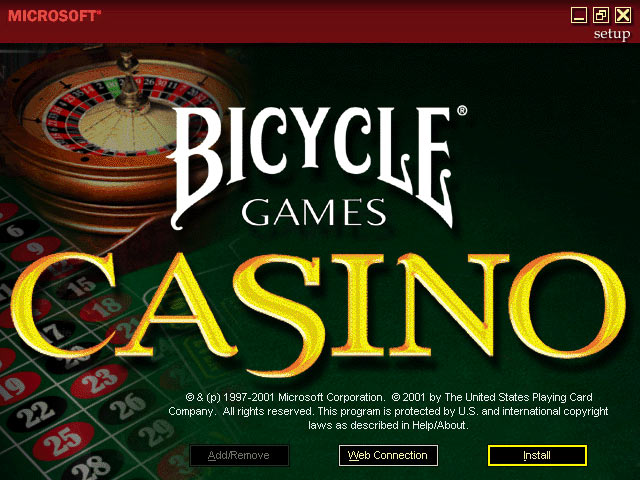Click the word Games under Bicycle
The height and width of the screenshot is (480, 640).
click(x=314, y=212)
